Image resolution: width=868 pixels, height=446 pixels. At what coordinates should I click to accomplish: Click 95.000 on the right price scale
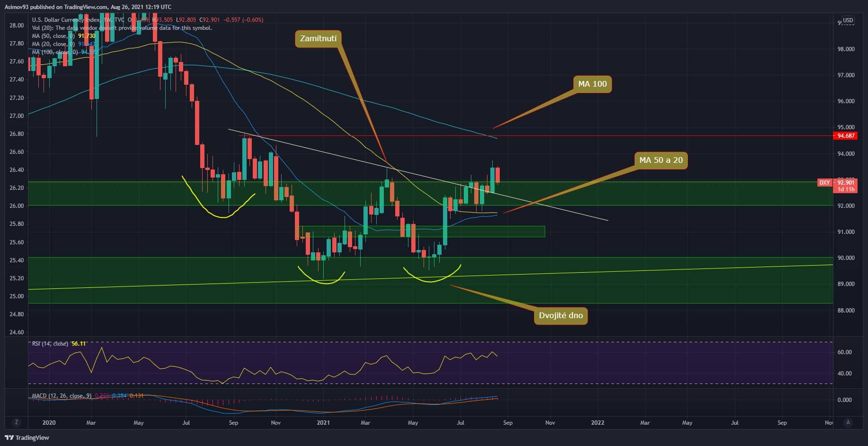coord(846,127)
